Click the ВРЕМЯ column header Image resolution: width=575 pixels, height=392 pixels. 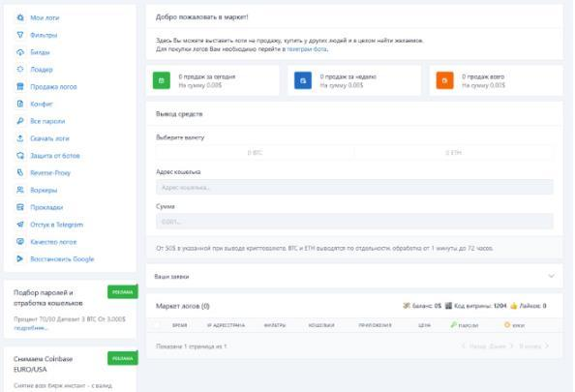180,325
